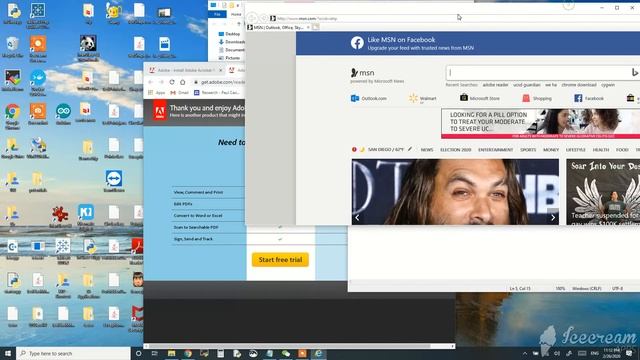Click recent search 'adobe reader'

point(496,85)
